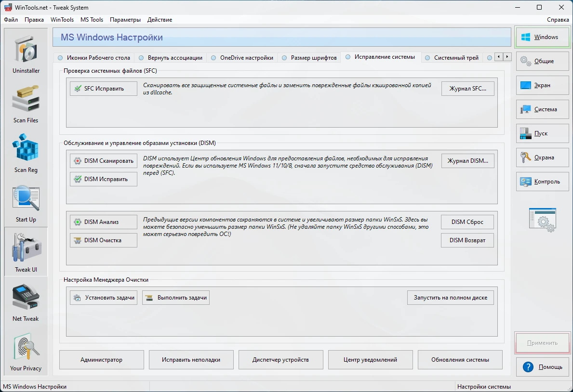Click the Помощь help button
573x392 pixels.
click(542, 367)
